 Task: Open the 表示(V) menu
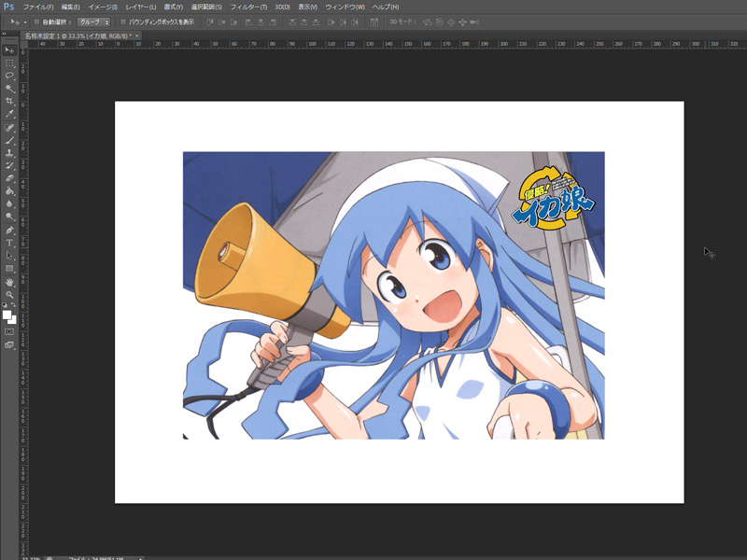308,7
